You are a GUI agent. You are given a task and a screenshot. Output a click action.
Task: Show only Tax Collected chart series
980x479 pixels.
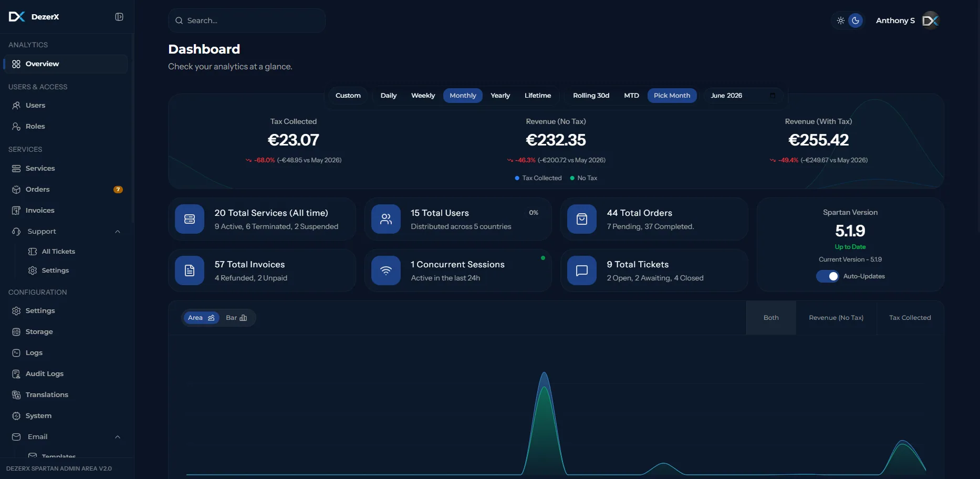pos(910,318)
